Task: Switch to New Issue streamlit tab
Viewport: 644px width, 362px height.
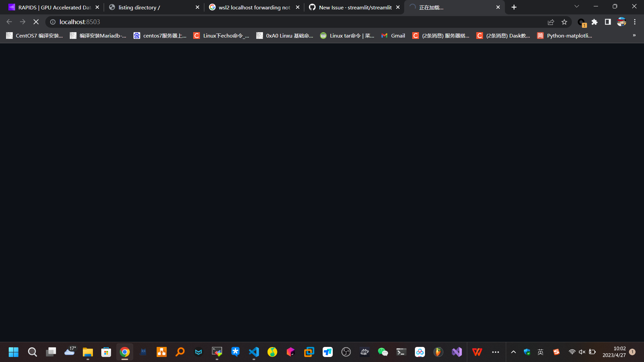Action: pos(354,7)
